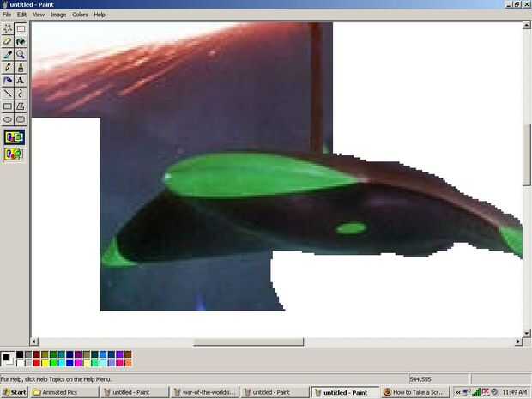Viewport: 532px width, 399px height.
Task: Select the cyan palette color
Action: (x=62, y=363)
